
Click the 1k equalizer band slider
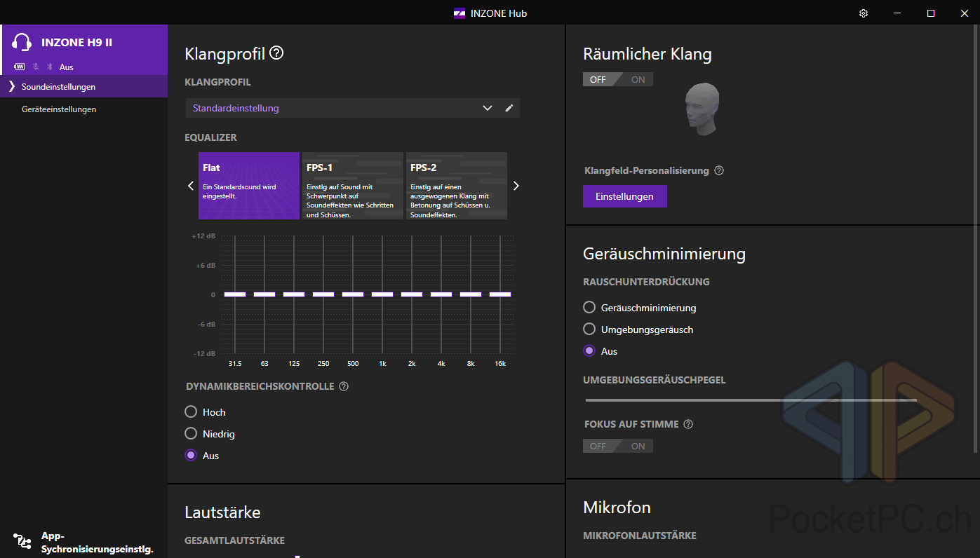(382, 294)
